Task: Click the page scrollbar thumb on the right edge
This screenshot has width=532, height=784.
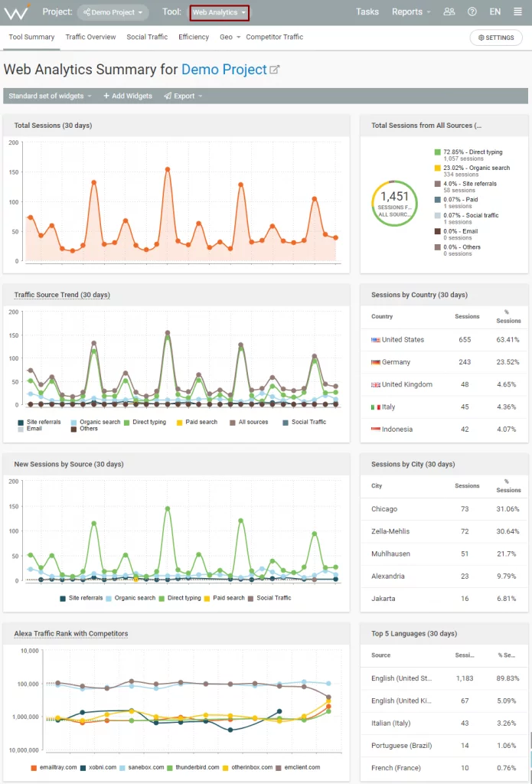Action: (x=530, y=740)
